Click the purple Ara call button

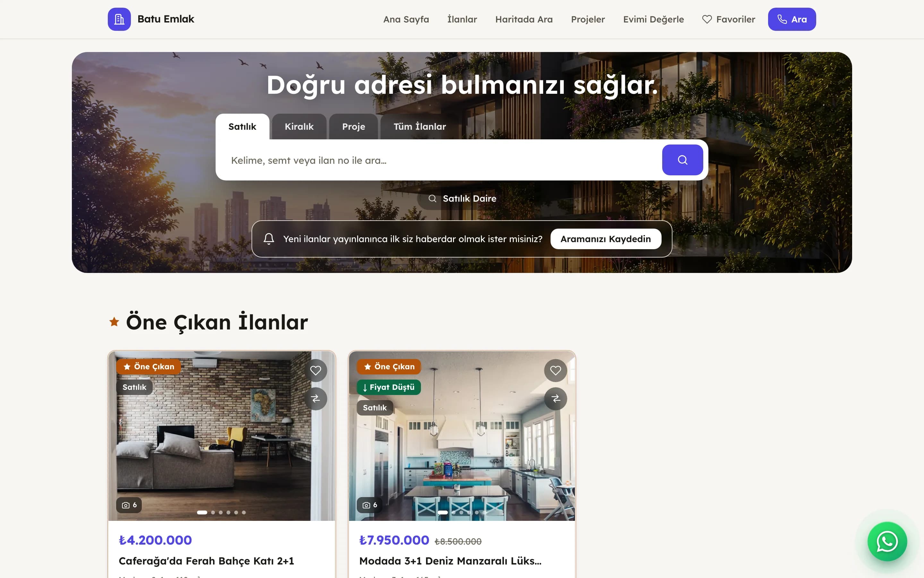(x=792, y=19)
